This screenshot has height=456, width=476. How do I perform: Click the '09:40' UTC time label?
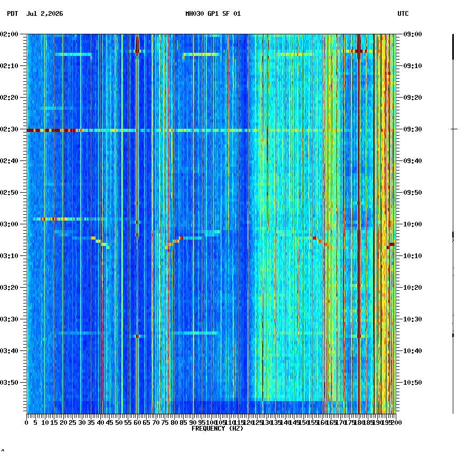pyautogui.click(x=413, y=160)
